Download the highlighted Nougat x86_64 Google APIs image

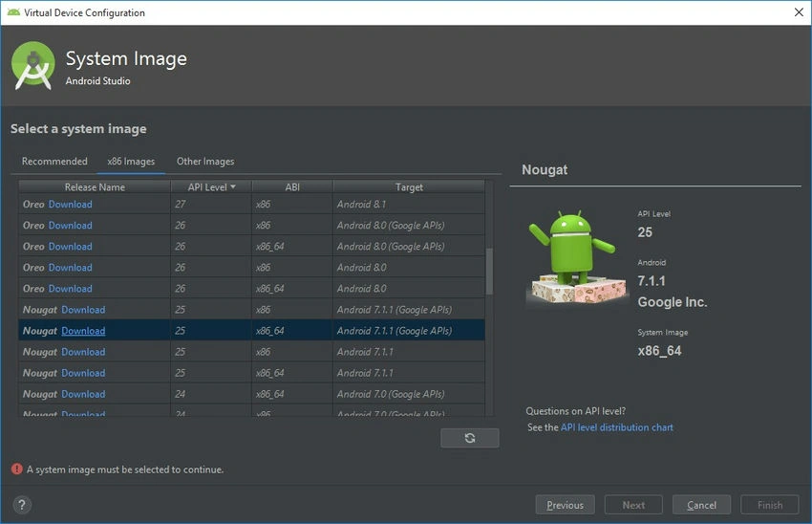click(83, 331)
